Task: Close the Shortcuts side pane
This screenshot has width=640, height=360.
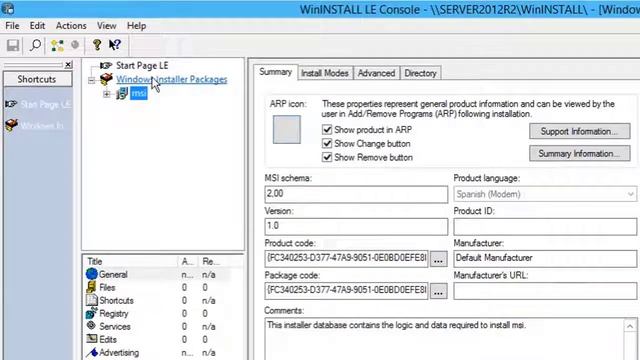Action: pyautogui.click(x=69, y=64)
